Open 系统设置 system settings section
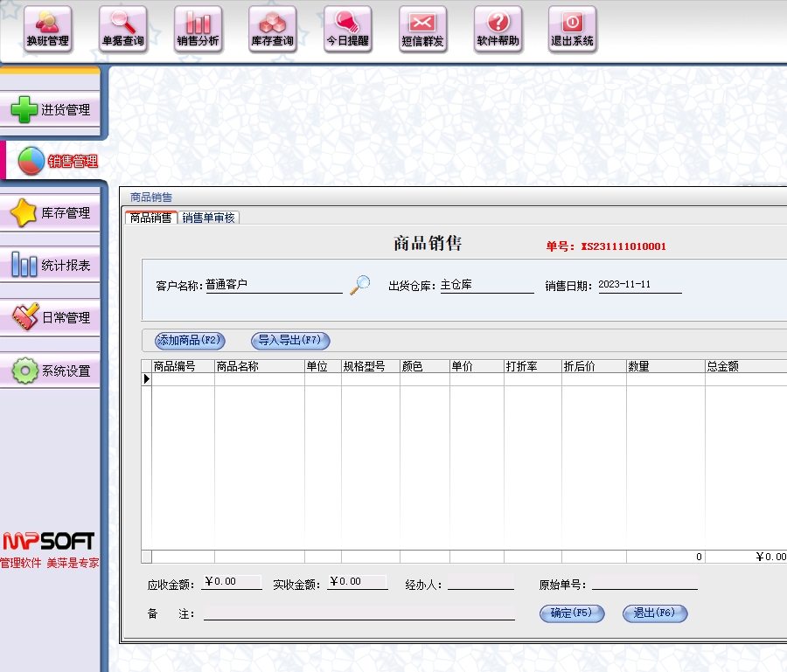Image resolution: width=787 pixels, height=672 pixels. coord(51,371)
